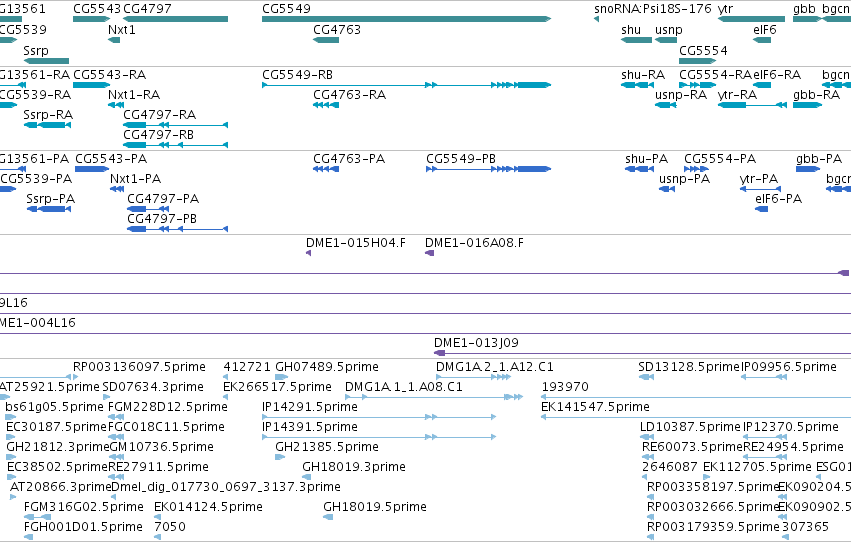Click the Ssrp gene bar
The width and height of the screenshot is (851, 542).
(x=46, y=61)
